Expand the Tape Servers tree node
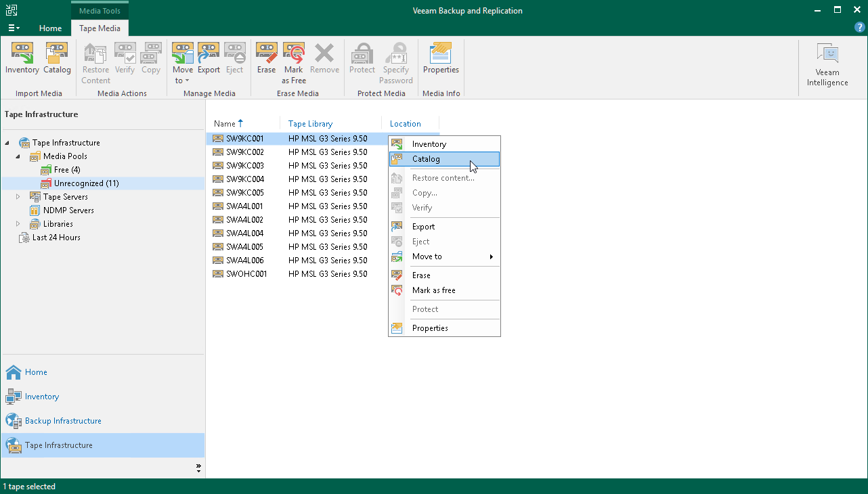 [x=19, y=197]
